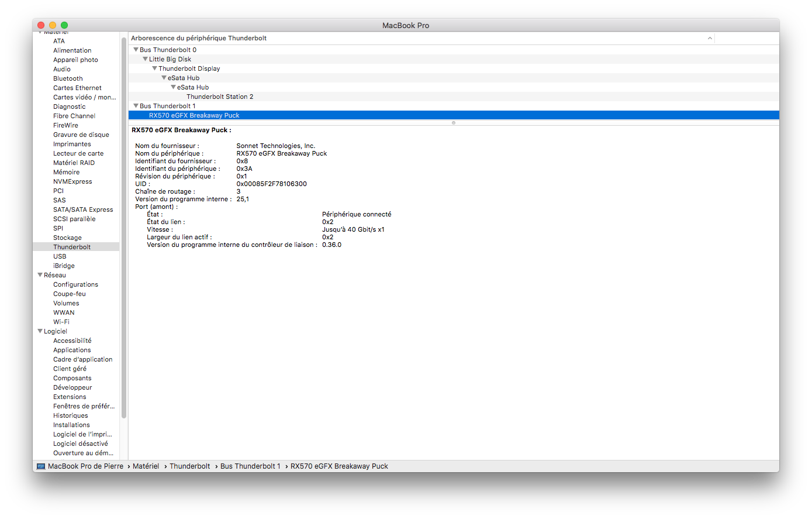Screen dimensions: 812x519
Task: Open Coupe-feu under Réseau
Action: point(70,294)
